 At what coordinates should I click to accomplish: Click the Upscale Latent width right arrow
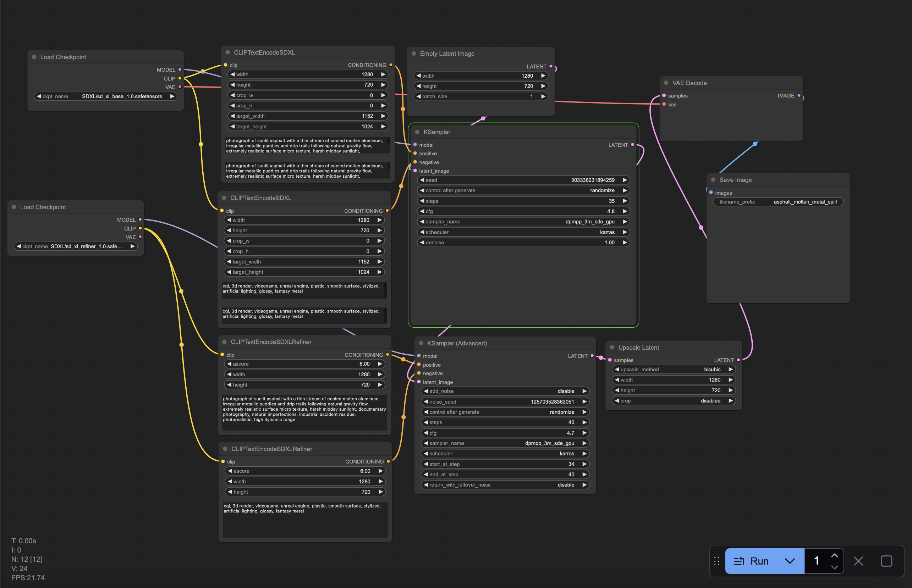(x=731, y=380)
